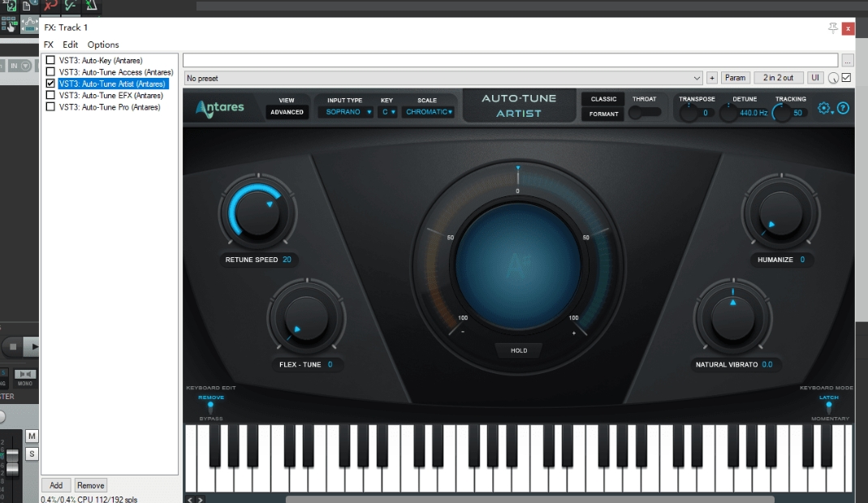This screenshot has height=503, width=868.
Task: Open the No preset dropdown
Action: (443, 79)
